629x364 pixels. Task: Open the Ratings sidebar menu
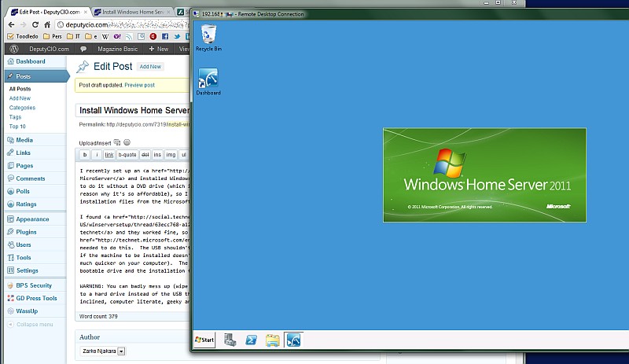click(26, 204)
